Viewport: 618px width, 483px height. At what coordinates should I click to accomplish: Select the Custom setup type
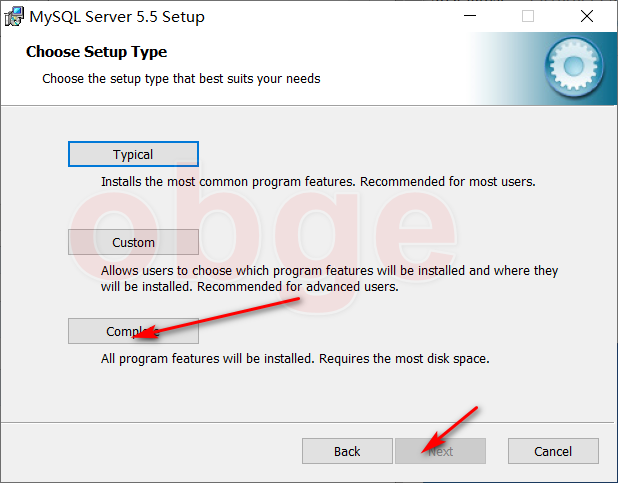point(133,242)
